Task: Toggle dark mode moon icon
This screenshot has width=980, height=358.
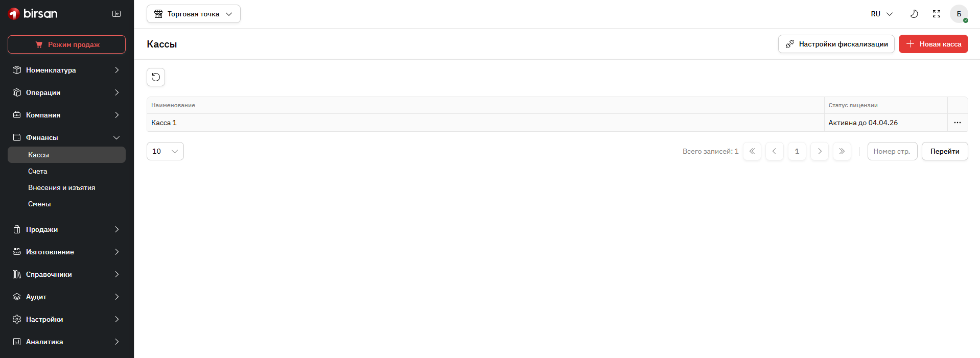Action: (914, 14)
